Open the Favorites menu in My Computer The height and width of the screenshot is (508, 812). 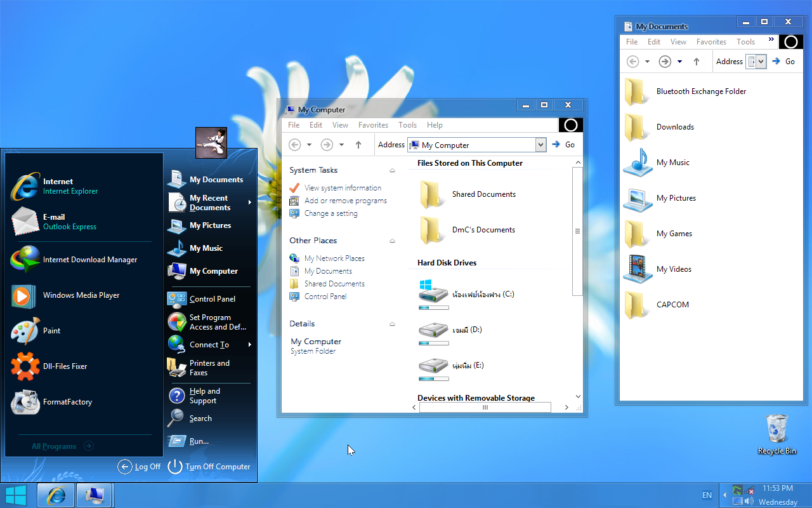[x=373, y=125]
